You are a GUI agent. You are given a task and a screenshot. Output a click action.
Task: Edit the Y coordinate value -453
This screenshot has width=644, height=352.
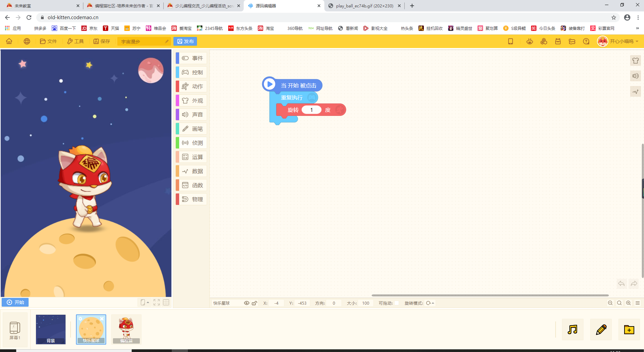(302, 303)
